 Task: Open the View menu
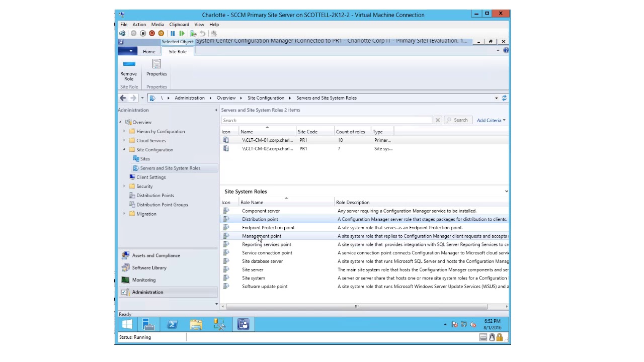point(199,25)
